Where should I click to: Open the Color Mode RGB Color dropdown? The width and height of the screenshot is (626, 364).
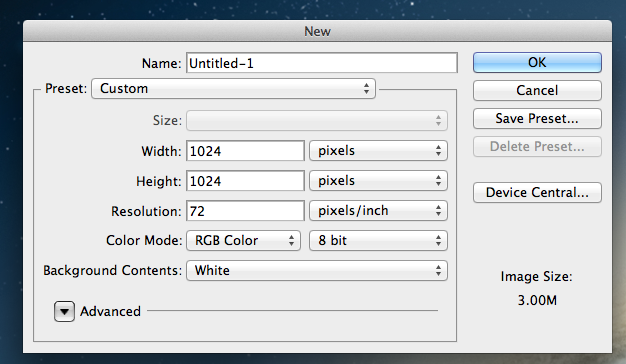(243, 241)
